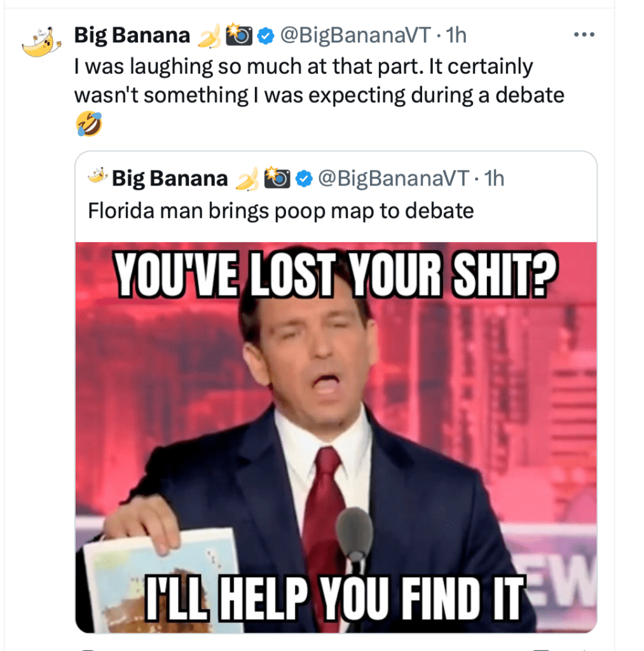The height and width of the screenshot is (651, 644).
Task: Open the tweet's more options menu
Action: coord(584,35)
